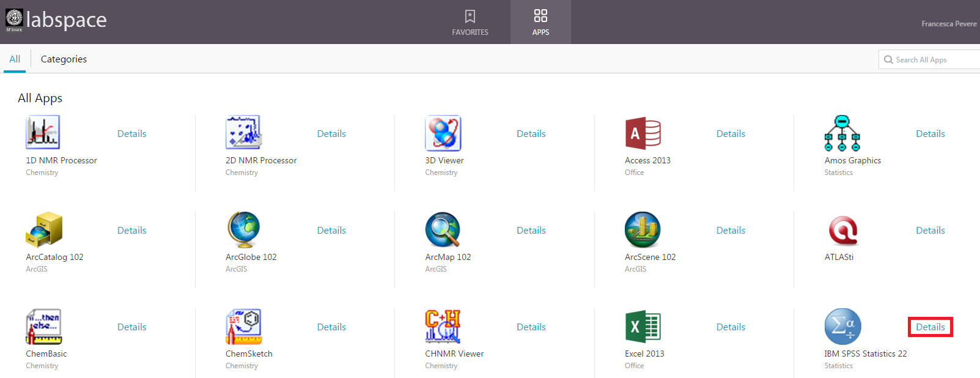
Task: Click the SF State labspace logo
Action: point(56,20)
